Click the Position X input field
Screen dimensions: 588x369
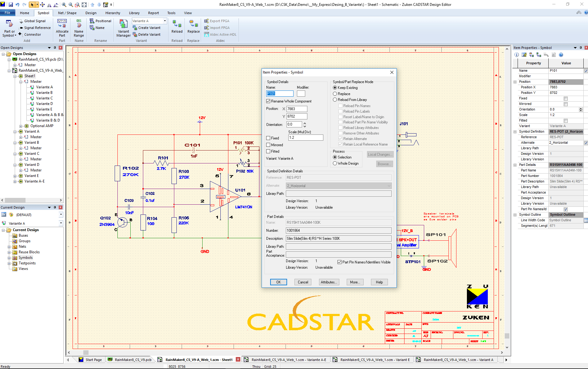tap(297, 109)
